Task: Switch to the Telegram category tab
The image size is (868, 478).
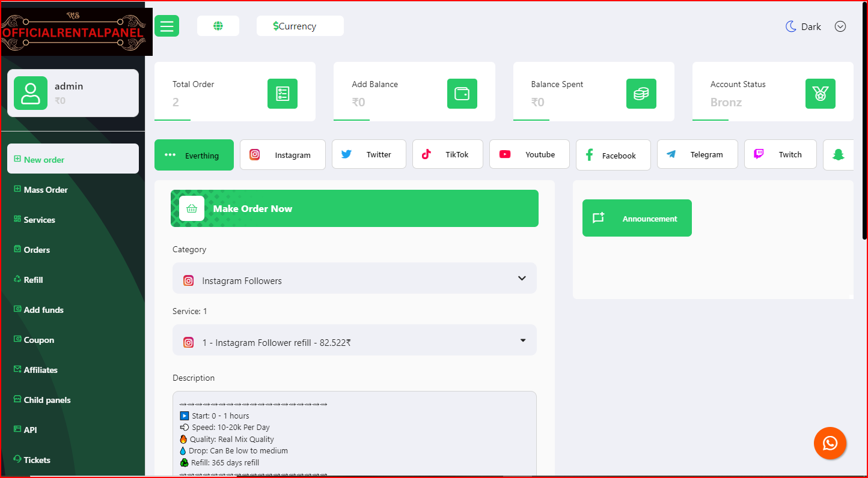Action: (697, 155)
